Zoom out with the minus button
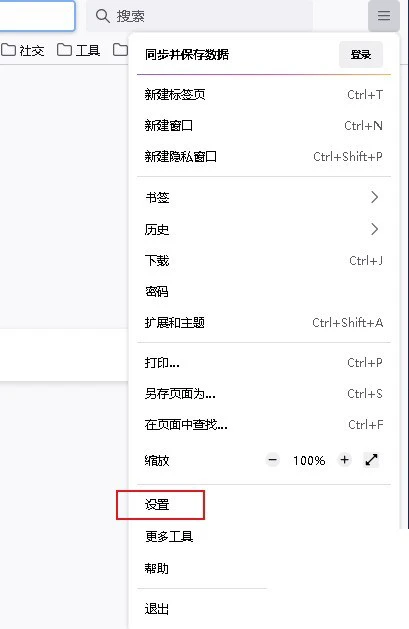 (273, 460)
